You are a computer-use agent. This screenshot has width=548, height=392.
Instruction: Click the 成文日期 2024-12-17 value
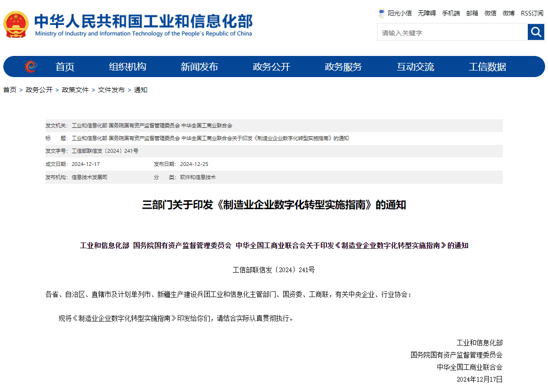pyautogui.click(x=86, y=164)
